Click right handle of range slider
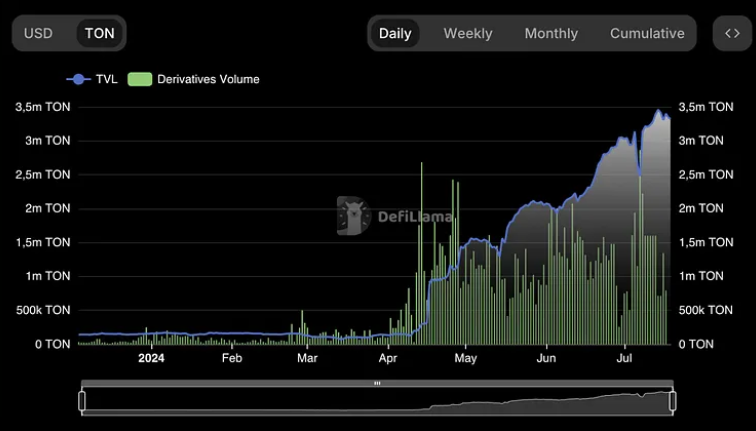756x431 pixels. point(673,401)
